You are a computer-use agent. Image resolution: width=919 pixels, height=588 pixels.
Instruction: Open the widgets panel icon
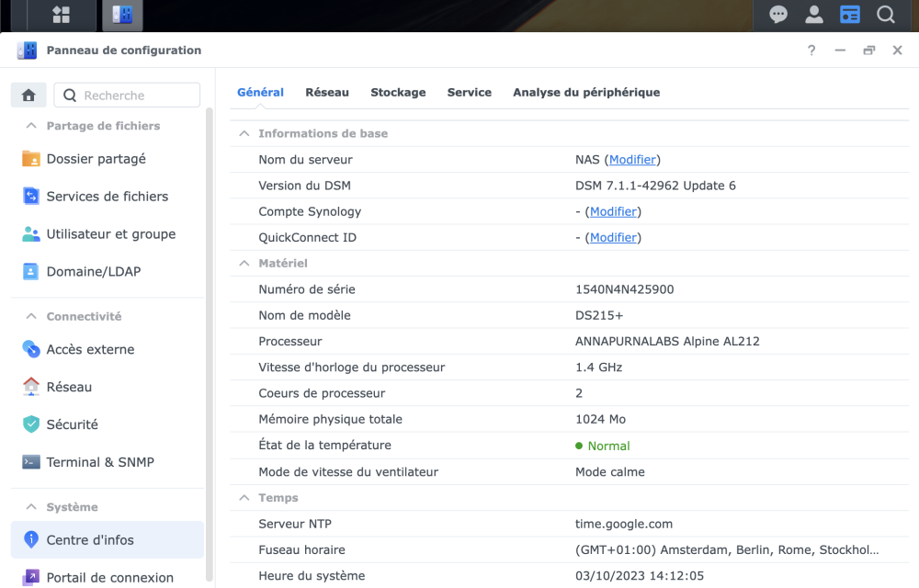(x=850, y=15)
